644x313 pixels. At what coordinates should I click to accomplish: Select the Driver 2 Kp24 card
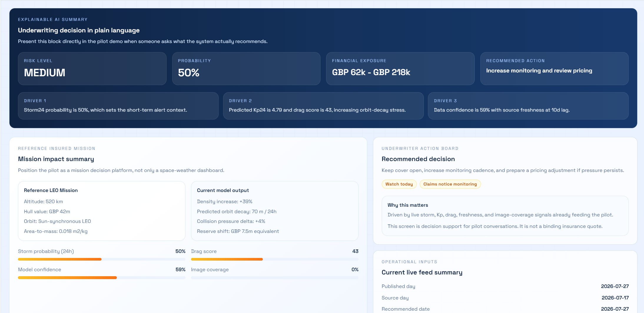coord(323,106)
